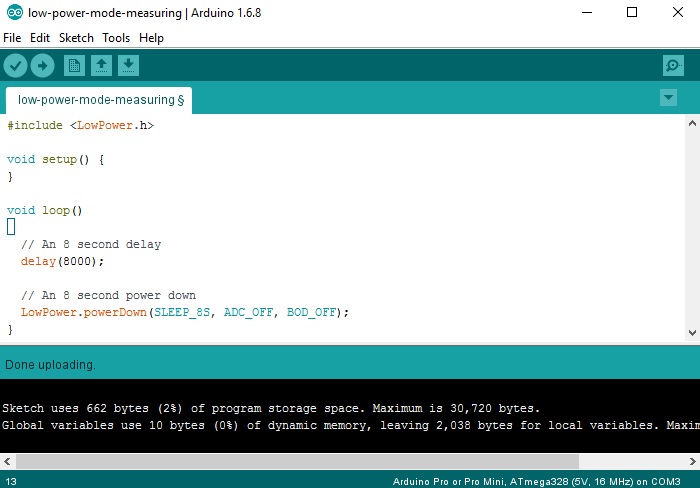700x488 pixels.
Task: Save the sketch using the down-arrow icon
Action: pos(129,66)
